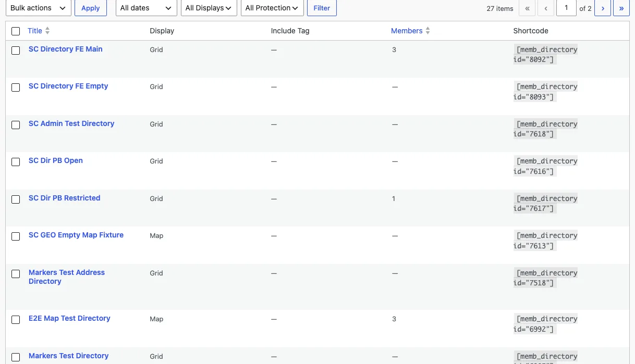
Task: Open SC Admin Test Directory link
Action: coord(71,123)
